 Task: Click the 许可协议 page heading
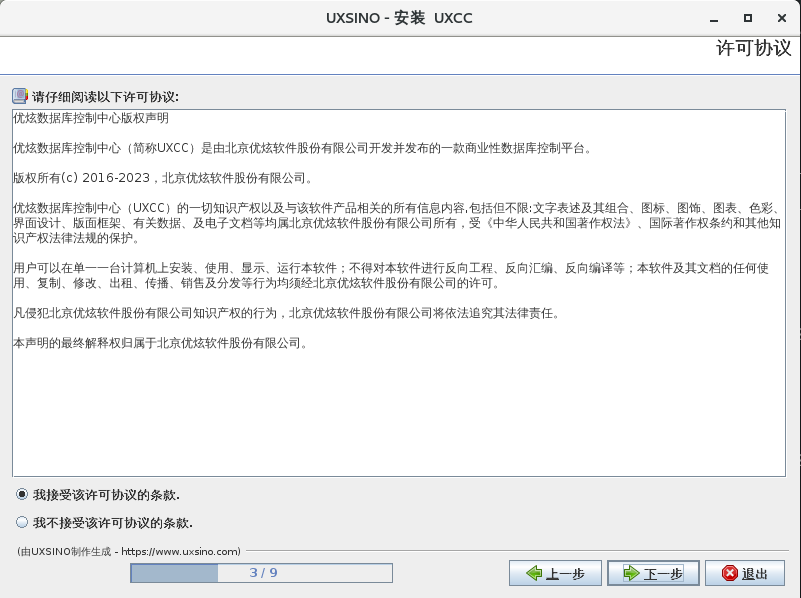point(753,48)
